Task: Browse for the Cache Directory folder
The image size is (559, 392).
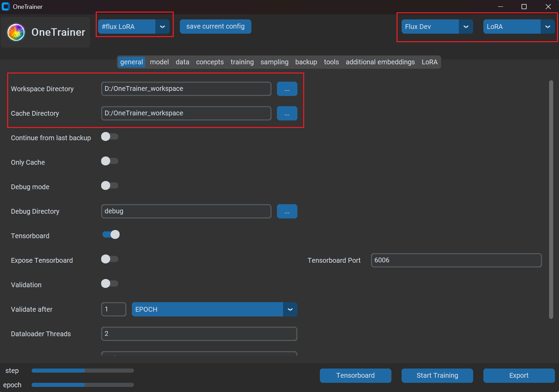Action: tap(287, 113)
